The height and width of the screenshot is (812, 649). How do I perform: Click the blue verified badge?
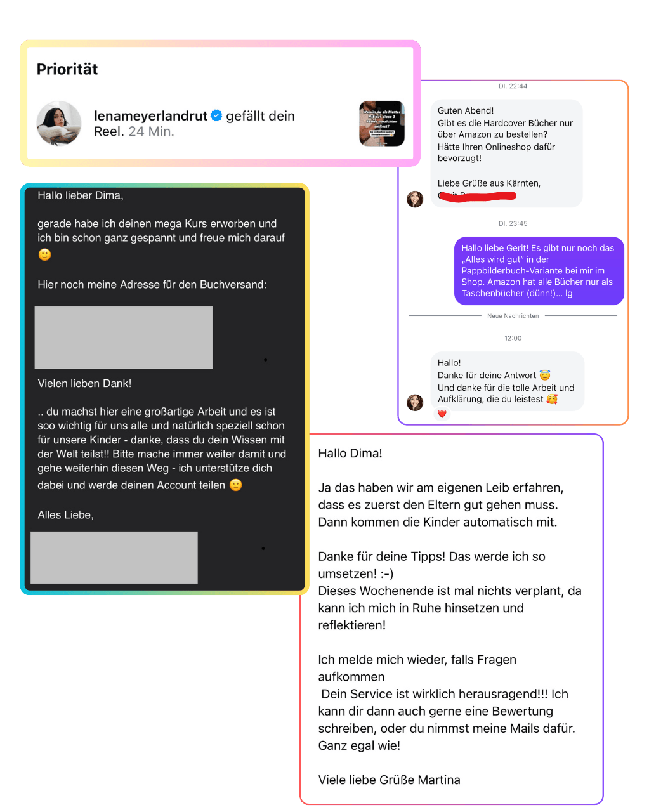pos(216,115)
